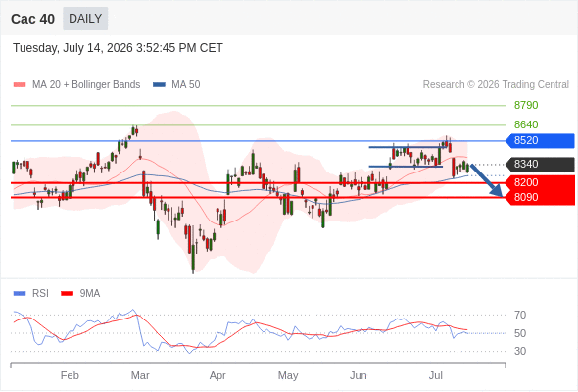Screen dimensions: 578x392
Task: Click the Mar label on time axis
Action: pos(140,375)
